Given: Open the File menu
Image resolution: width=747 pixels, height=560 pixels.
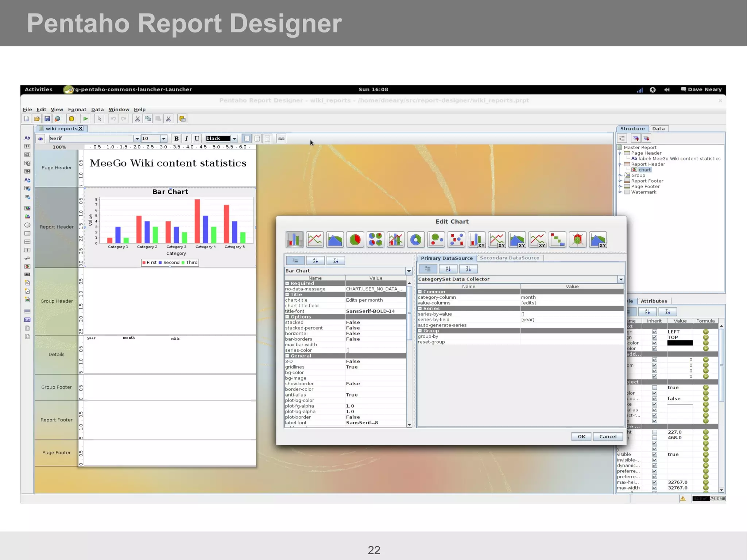Looking at the screenshot, I should tap(27, 109).
